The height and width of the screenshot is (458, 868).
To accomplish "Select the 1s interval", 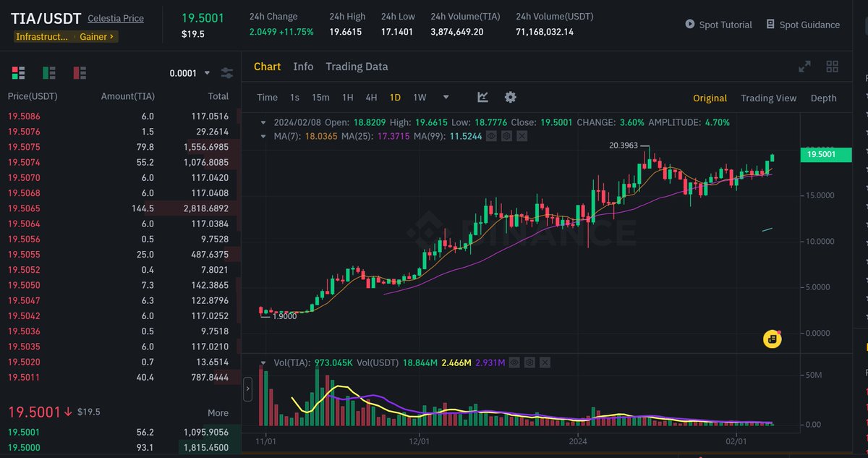I will coord(294,97).
